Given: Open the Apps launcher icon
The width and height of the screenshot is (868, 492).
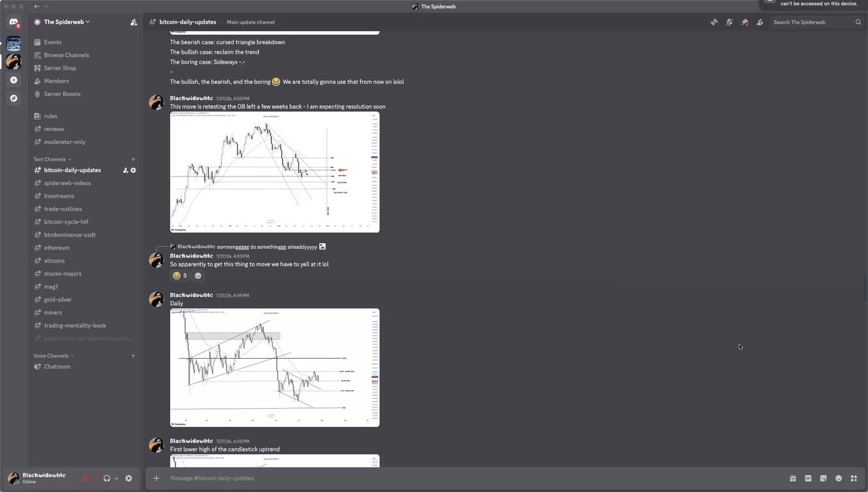Looking at the screenshot, I should click(854, 478).
